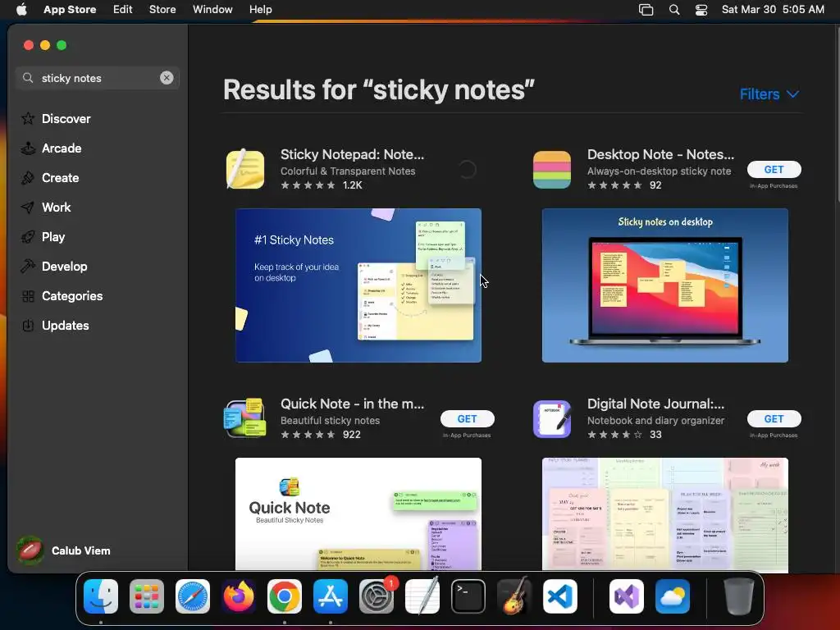The width and height of the screenshot is (840, 630).
Task: Click the Sticky Notepad app icon
Action: (x=244, y=169)
